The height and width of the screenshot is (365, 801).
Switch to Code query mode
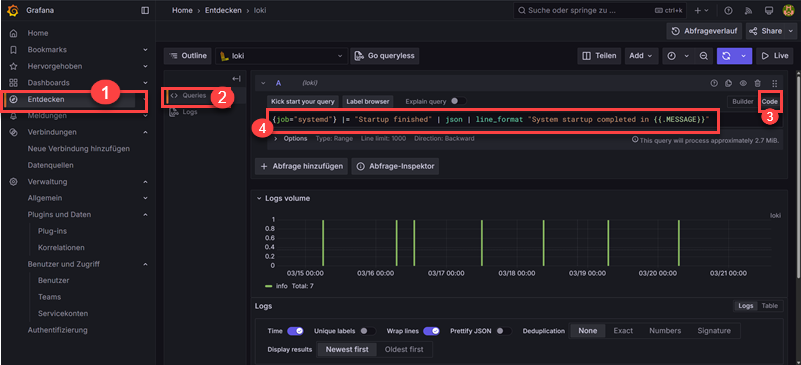(x=770, y=102)
